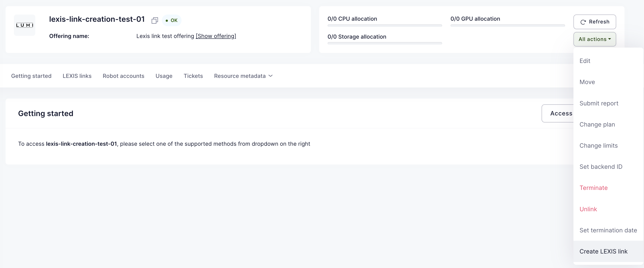The height and width of the screenshot is (268, 644).
Task: Open the Show offering link
Action: click(x=216, y=36)
